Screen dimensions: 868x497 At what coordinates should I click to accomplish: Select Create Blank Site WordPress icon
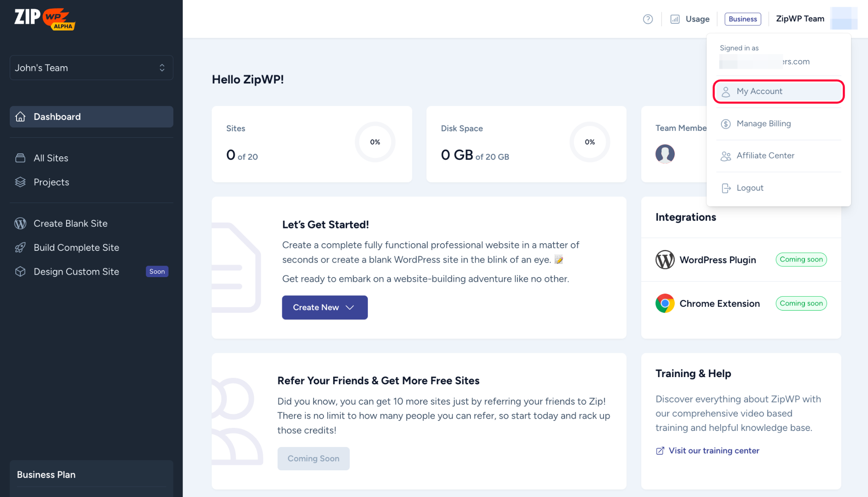(x=20, y=223)
